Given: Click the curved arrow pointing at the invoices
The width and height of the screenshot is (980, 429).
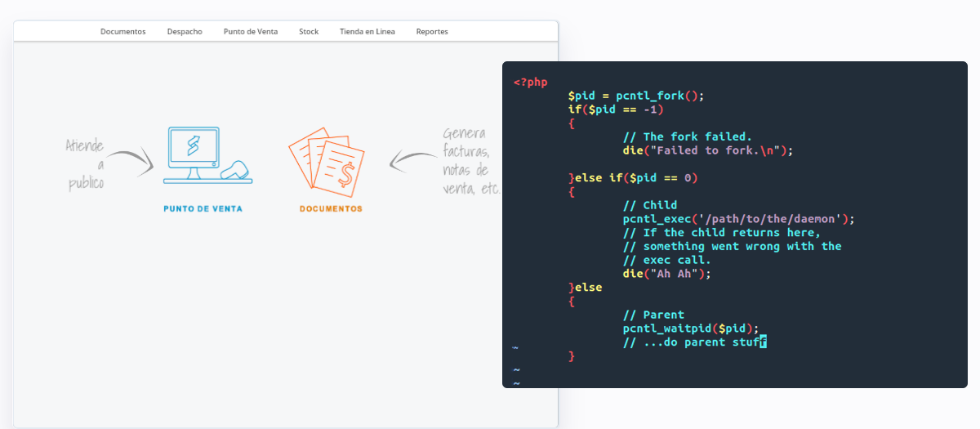Looking at the screenshot, I should (x=412, y=160).
